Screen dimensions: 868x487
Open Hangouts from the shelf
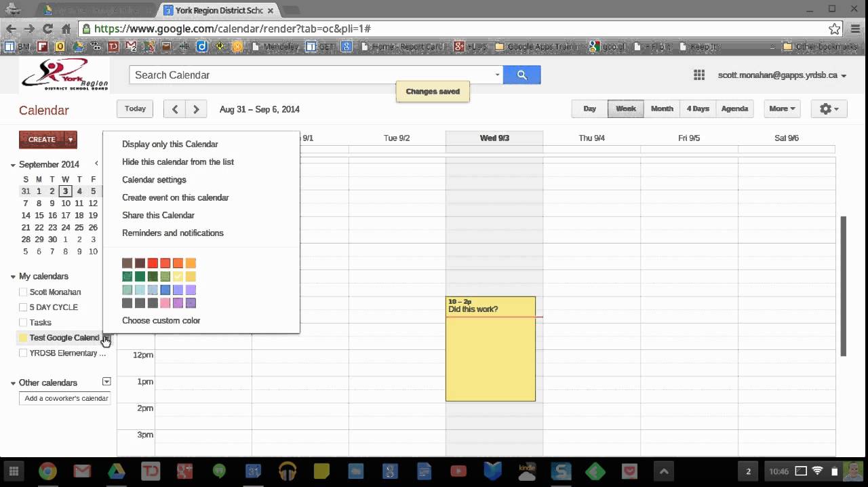(219, 471)
